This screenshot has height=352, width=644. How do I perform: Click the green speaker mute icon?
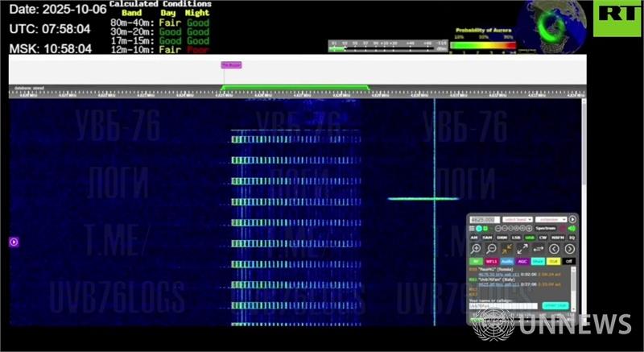(x=572, y=229)
